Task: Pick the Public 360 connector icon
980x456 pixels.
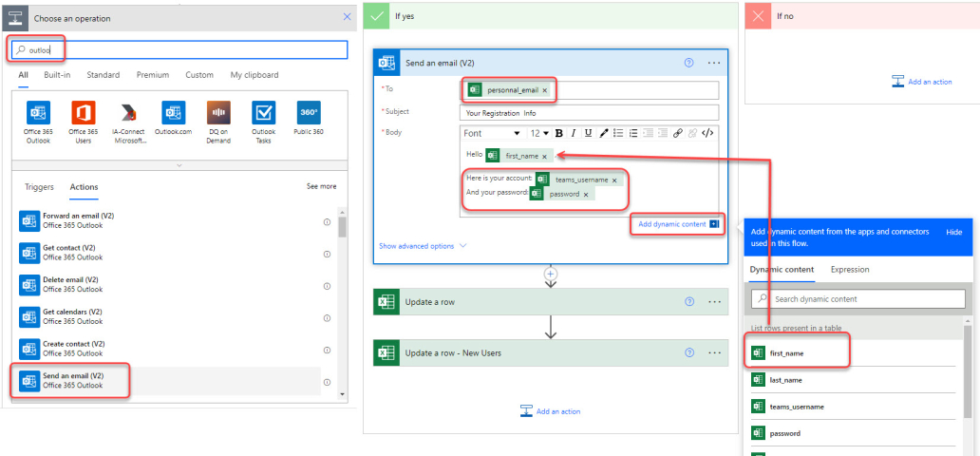Action: coord(309,113)
